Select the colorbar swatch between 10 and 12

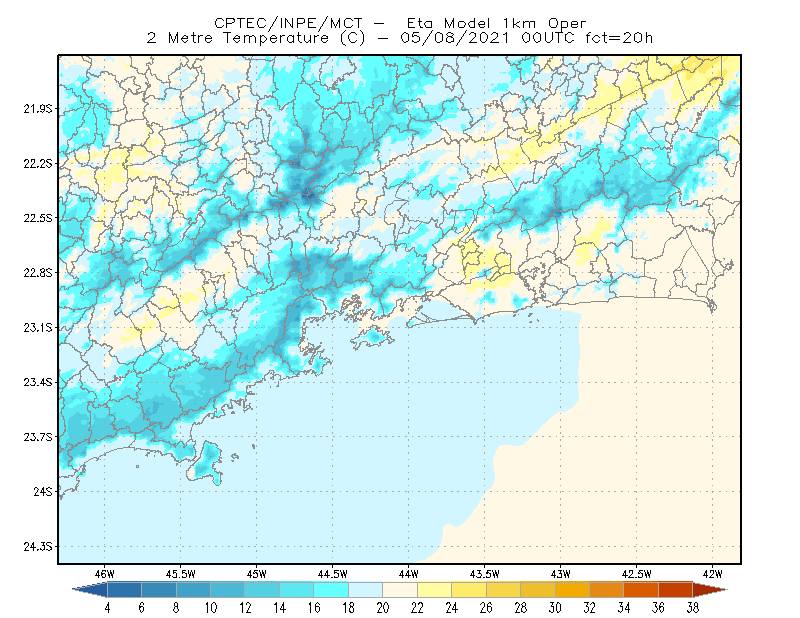pyautogui.click(x=228, y=590)
